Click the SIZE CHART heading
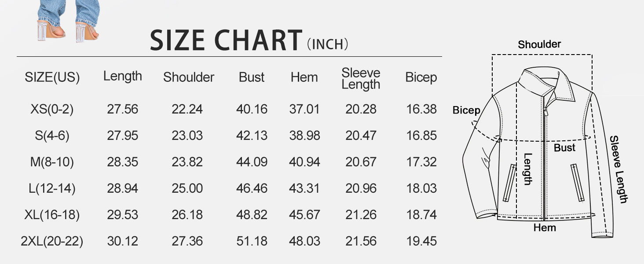The image size is (644, 264). pyautogui.click(x=226, y=40)
